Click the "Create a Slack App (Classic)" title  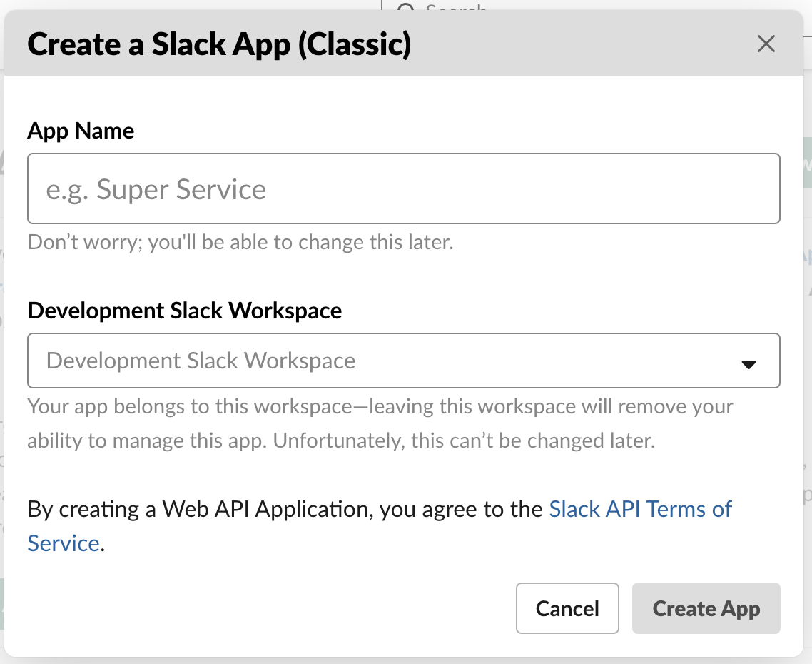pos(219,44)
